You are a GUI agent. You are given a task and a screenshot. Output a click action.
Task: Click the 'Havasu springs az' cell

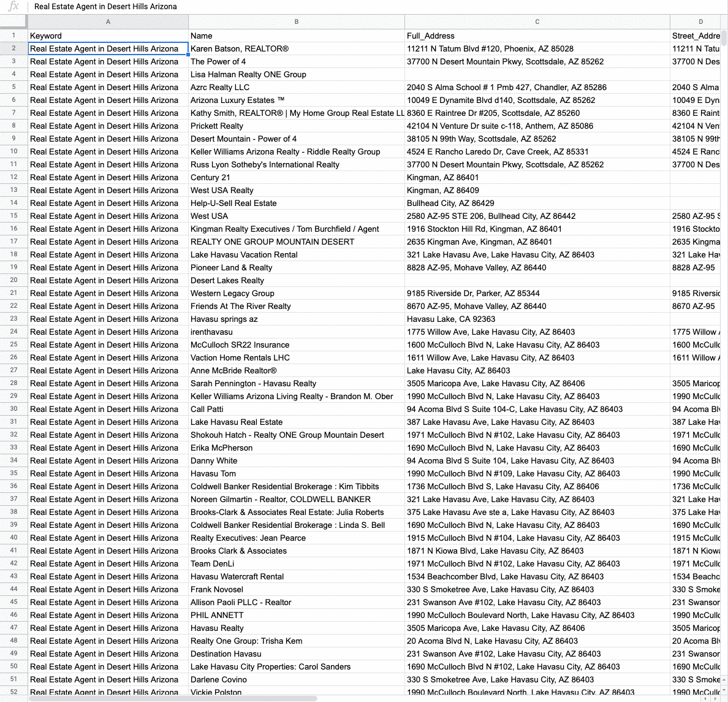click(297, 319)
